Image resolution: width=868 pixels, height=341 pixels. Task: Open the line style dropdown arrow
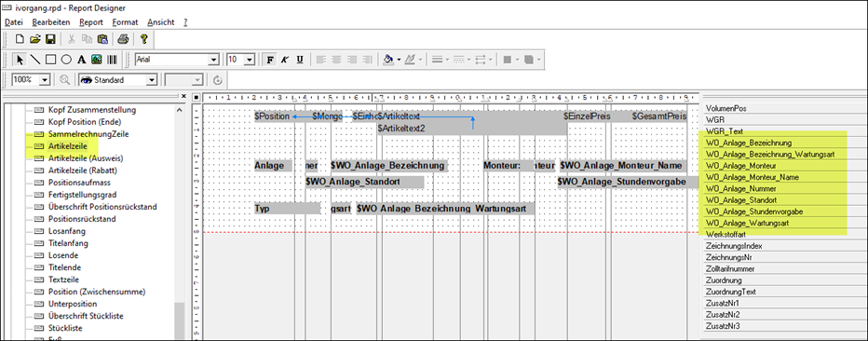pyautogui.click(x=468, y=60)
